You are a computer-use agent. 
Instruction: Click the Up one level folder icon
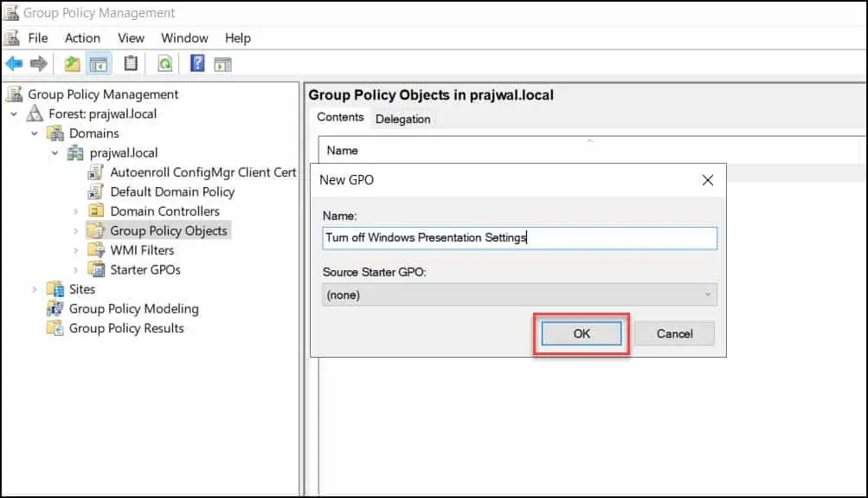72,64
